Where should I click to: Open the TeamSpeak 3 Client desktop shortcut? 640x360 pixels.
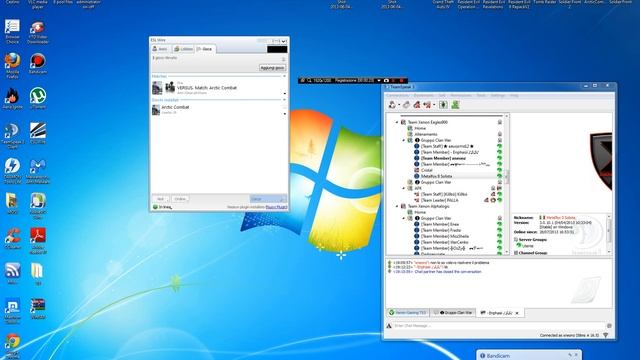[x=12, y=135]
